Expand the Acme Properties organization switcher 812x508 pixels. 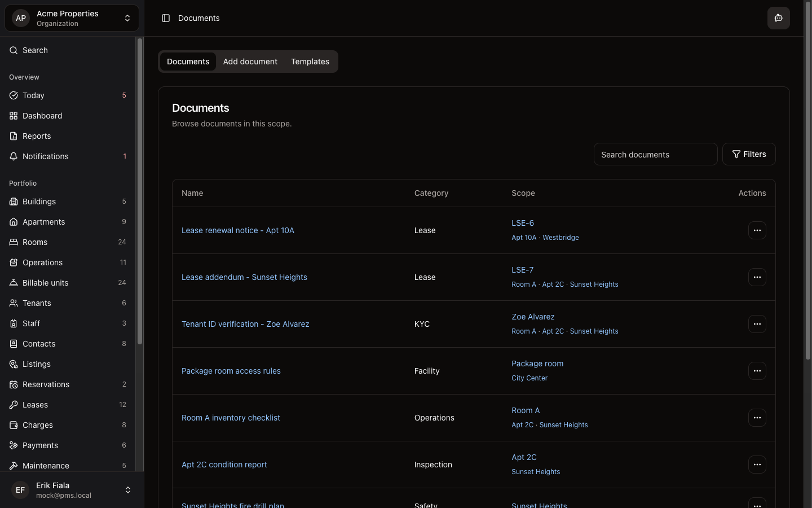pyautogui.click(x=72, y=18)
